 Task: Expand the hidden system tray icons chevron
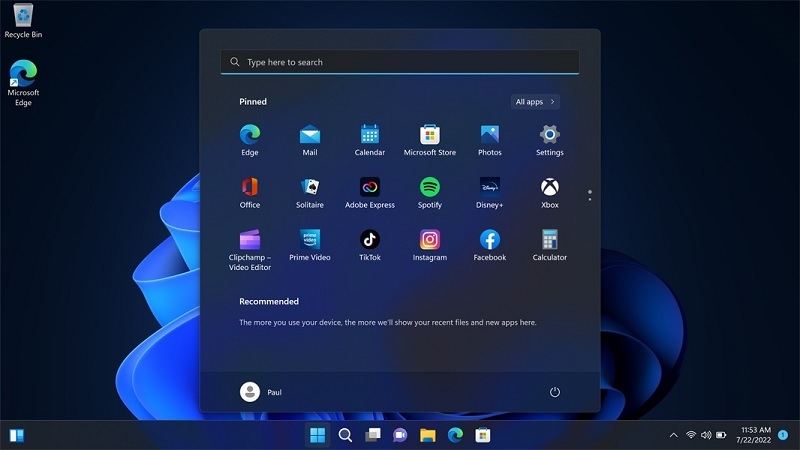tap(673, 435)
